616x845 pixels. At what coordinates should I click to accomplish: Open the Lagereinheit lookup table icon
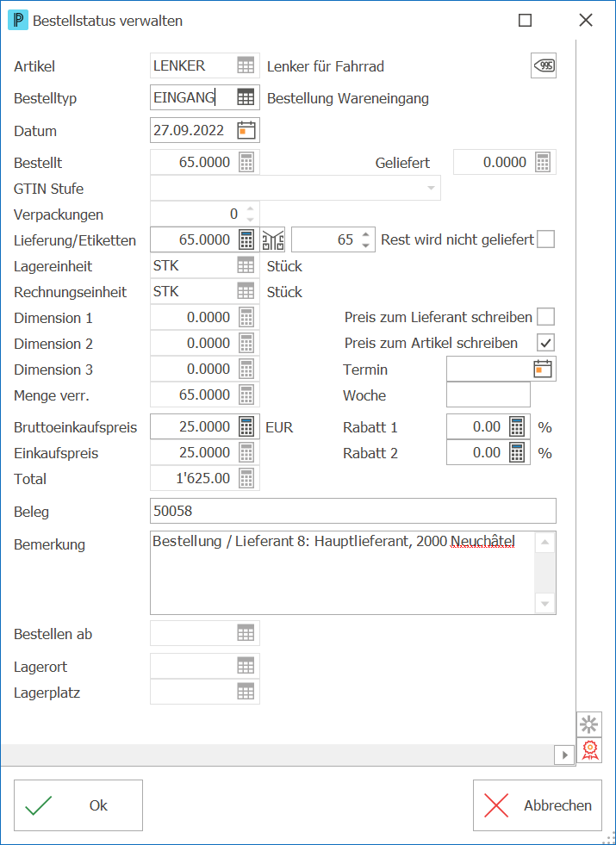[x=246, y=265]
